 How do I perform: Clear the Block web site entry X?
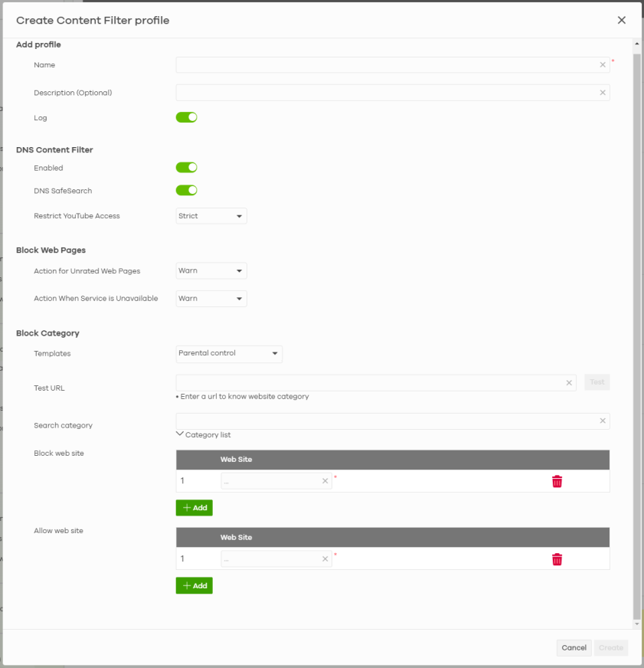(x=325, y=481)
